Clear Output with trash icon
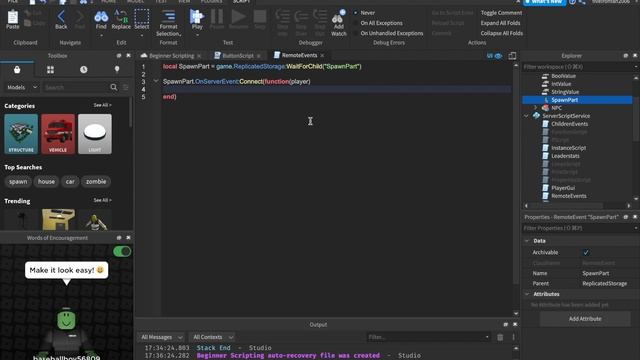The image size is (640, 360). click(x=500, y=337)
